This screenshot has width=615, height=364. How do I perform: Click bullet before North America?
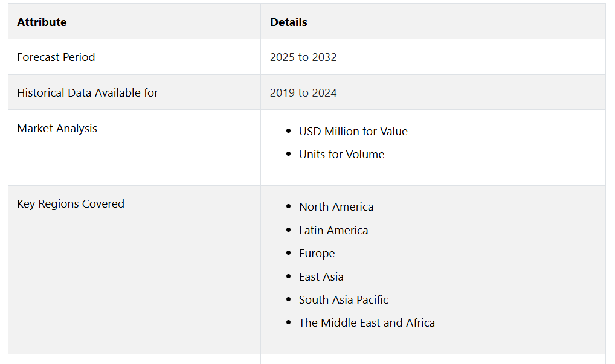point(289,207)
